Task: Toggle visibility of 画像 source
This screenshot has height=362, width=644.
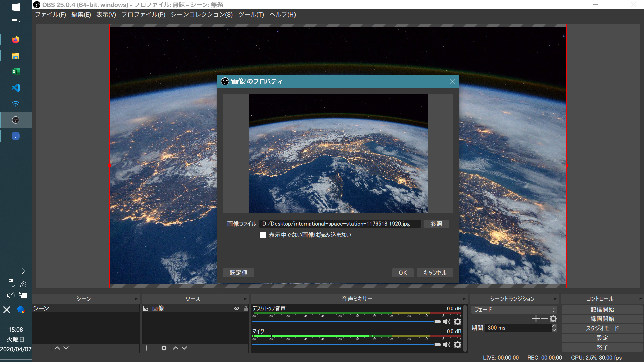Action: click(236, 308)
